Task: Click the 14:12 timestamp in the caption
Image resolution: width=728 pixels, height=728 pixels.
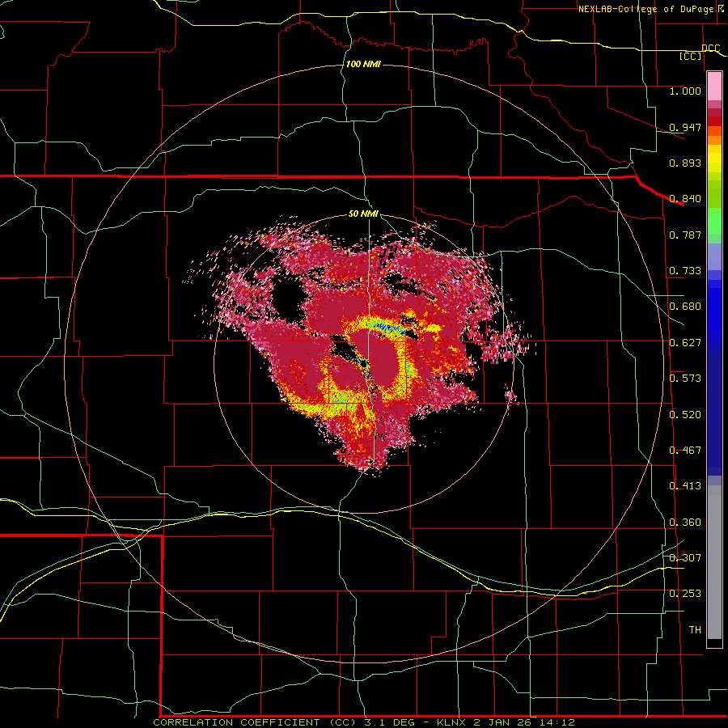Action: pos(557,722)
